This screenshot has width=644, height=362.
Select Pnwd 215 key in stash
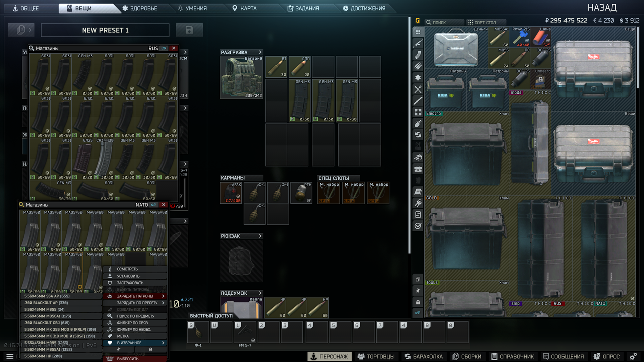[520, 37]
